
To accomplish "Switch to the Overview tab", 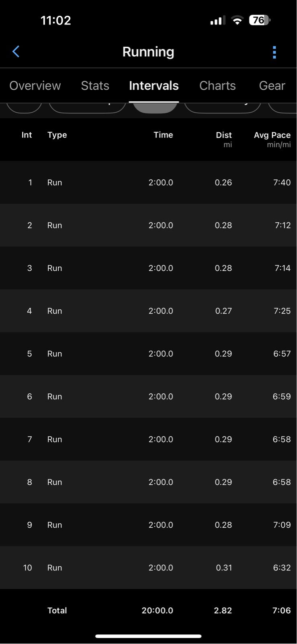I will (x=35, y=86).
